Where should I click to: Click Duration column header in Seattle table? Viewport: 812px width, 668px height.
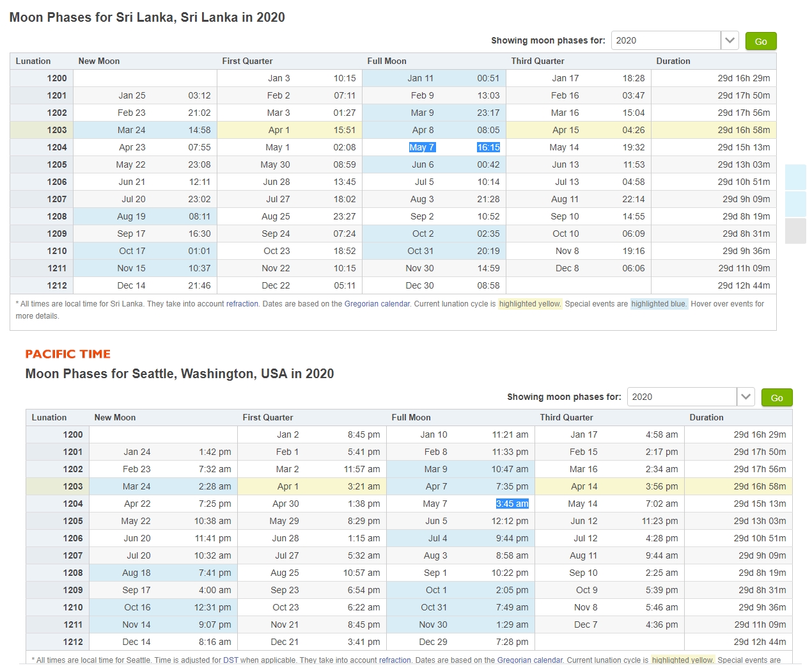[x=706, y=417]
